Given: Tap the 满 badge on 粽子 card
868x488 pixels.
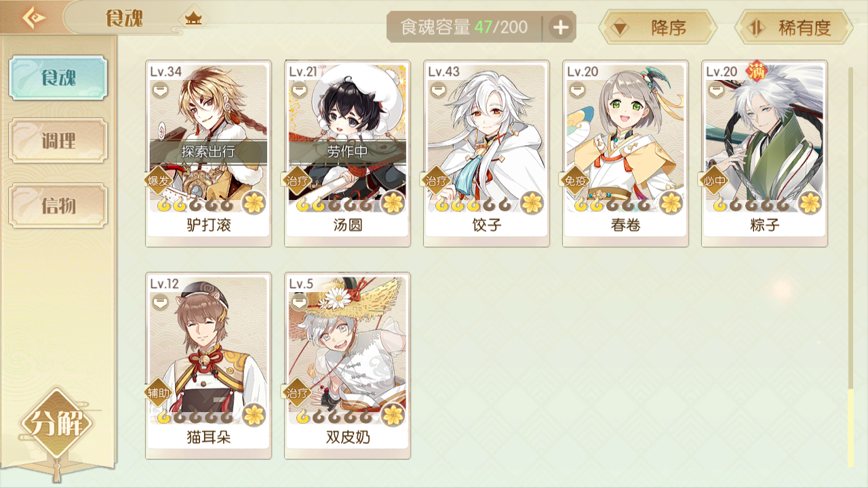Looking at the screenshot, I should [756, 70].
